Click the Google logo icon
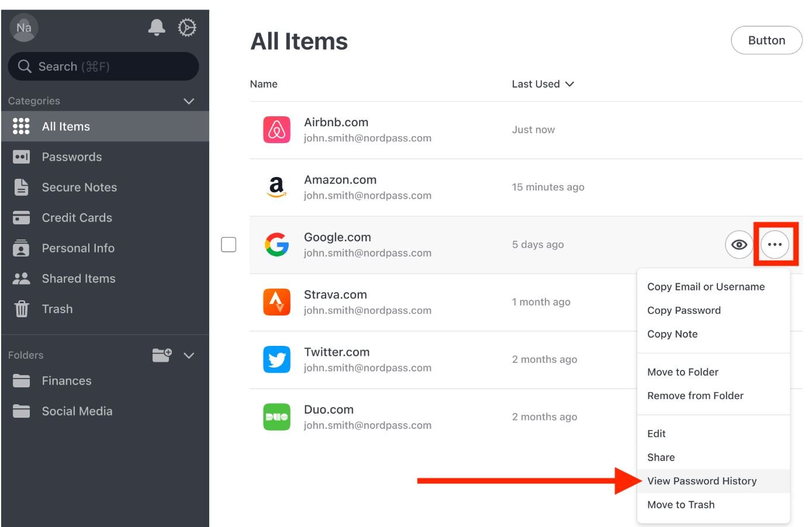Screen dimensions: 812x527 pyautogui.click(x=277, y=245)
